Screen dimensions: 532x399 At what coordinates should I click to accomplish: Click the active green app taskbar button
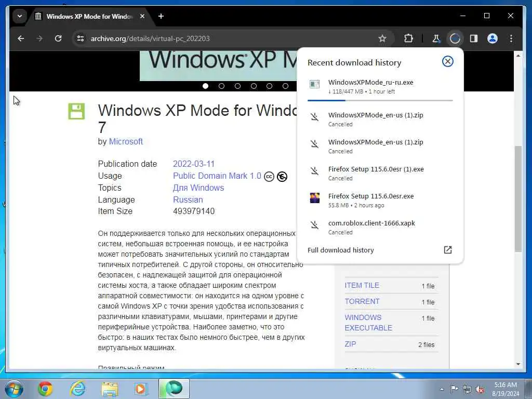point(174,389)
